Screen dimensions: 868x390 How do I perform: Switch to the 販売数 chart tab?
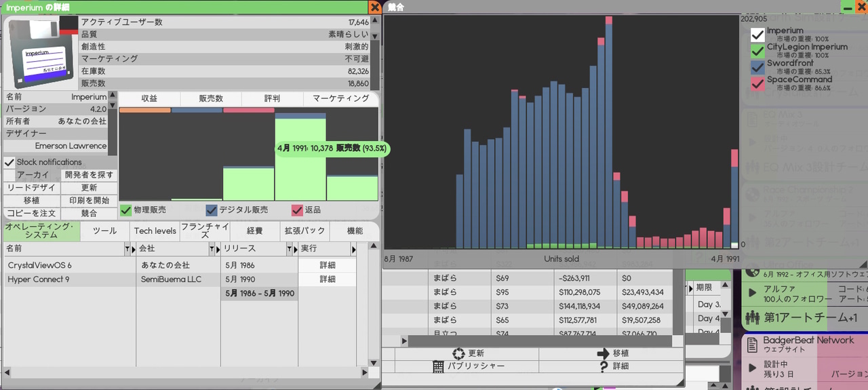click(x=211, y=98)
